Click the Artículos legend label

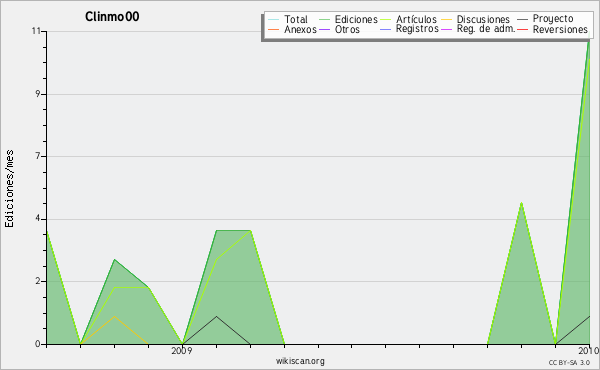(x=416, y=19)
